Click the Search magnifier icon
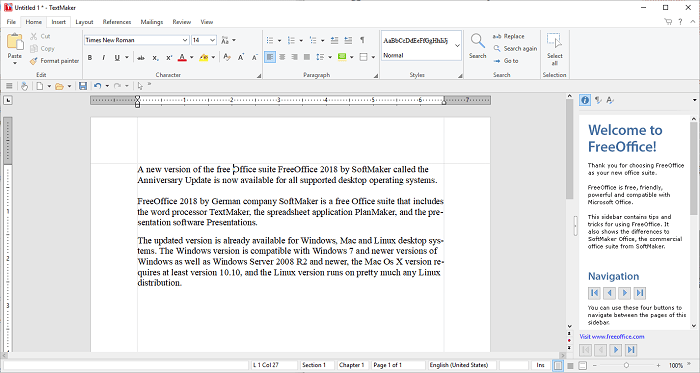This screenshot has width=700, height=373. coord(477,41)
